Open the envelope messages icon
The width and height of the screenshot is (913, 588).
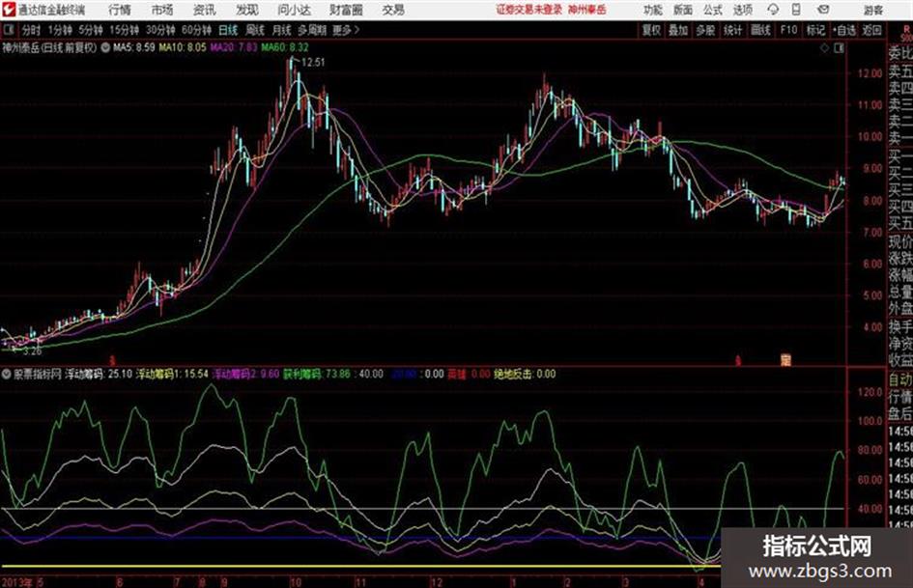[x=823, y=10]
